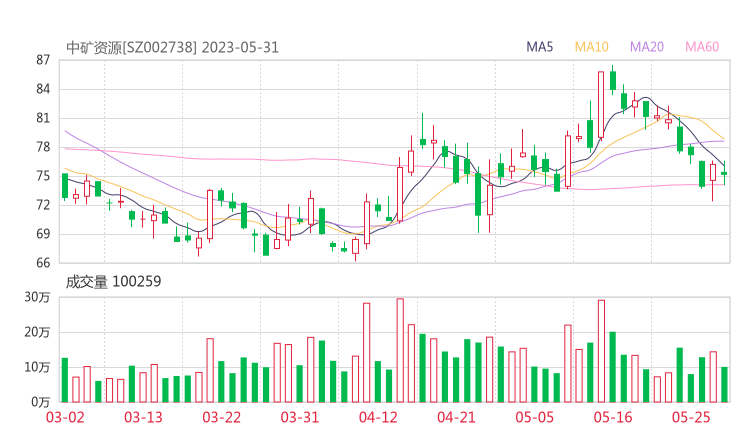Click the MA60 legend label
Image resolution: width=740 pixels, height=440 pixels.
[702, 47]
